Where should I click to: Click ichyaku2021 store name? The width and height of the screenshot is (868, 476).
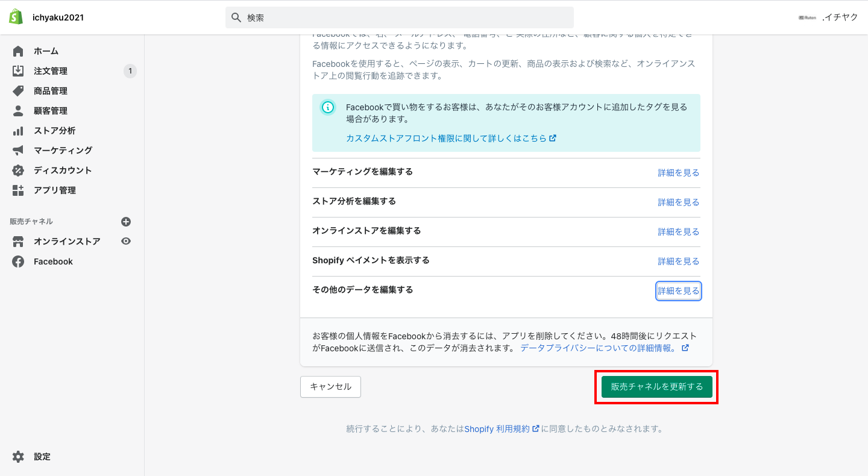(x=58, y=17)
